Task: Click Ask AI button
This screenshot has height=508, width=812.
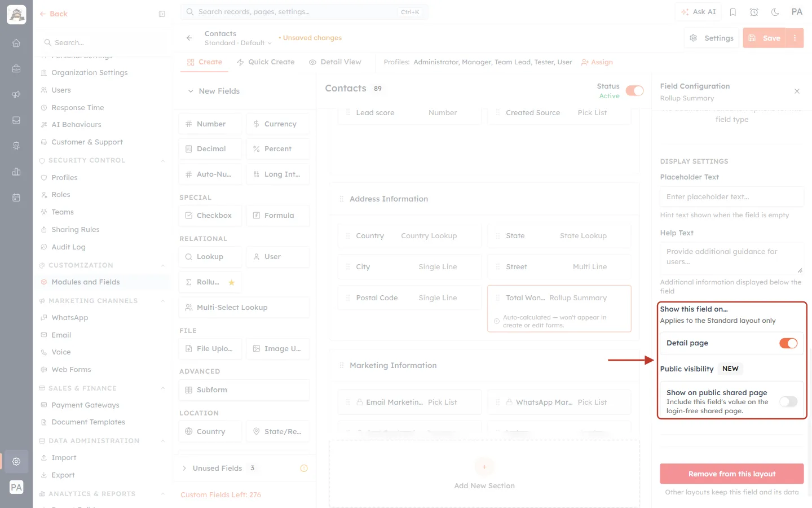Action: pyautogui.click(x=698, y=12)
